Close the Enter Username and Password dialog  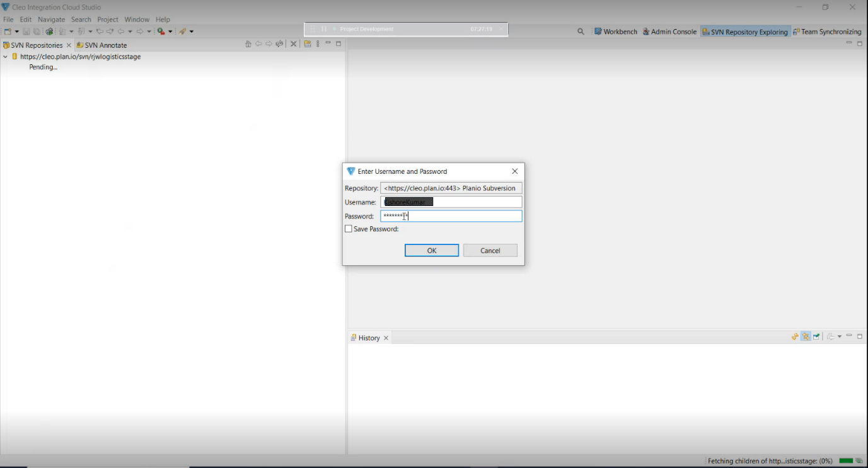pyautogui.click(x=515, y=171)
